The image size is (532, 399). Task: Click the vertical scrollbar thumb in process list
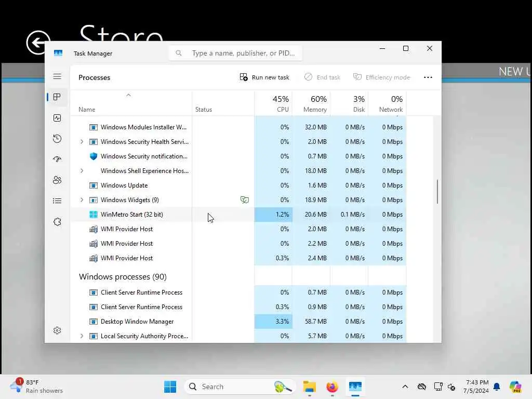(x=437, y=192)
